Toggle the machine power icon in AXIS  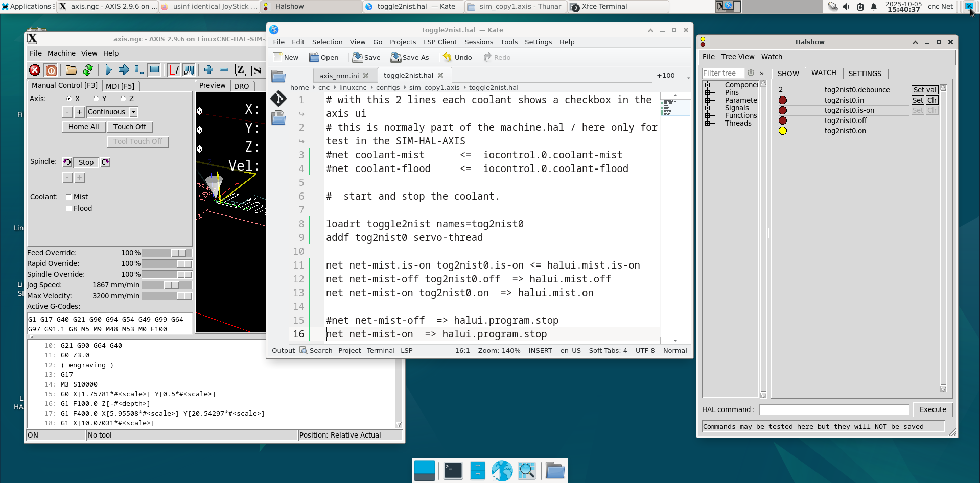[x=51, y=70]
